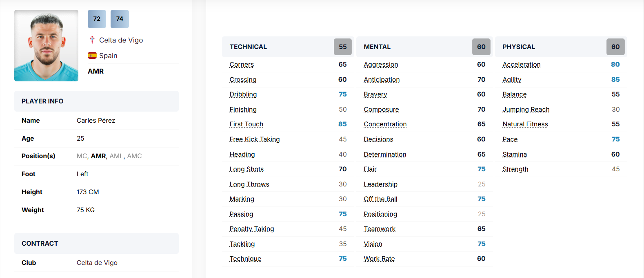Click the CONTRACT section header
This screenshot has width=644, height=278.
click(40, 244)
